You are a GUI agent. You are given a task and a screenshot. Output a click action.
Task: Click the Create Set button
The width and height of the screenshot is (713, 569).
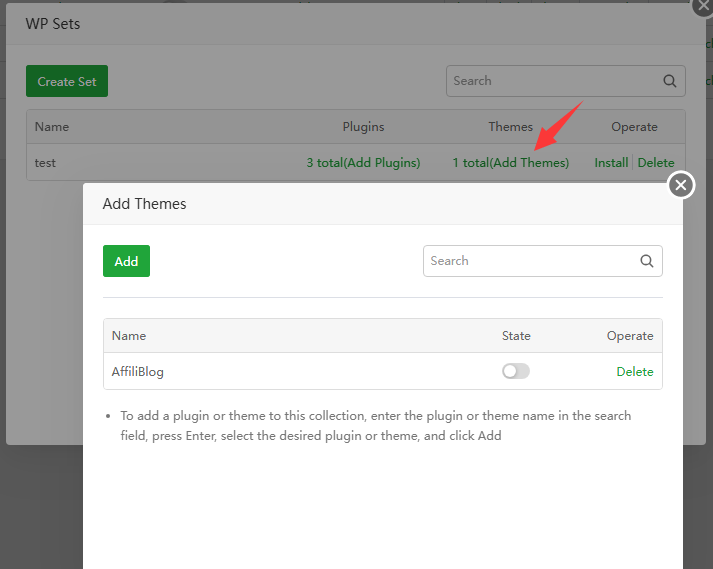[67, 81]
